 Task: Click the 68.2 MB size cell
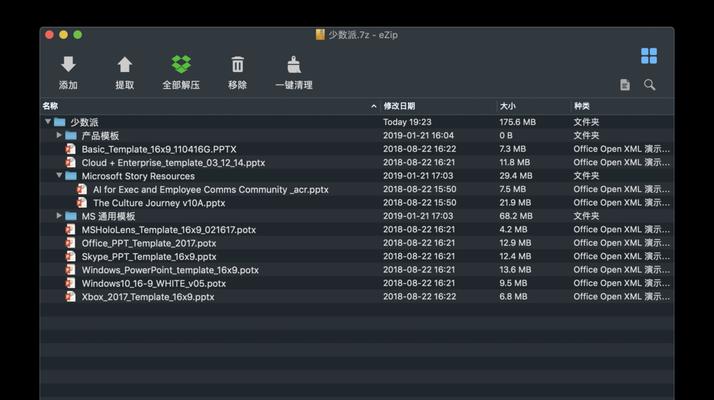point(516,216)
